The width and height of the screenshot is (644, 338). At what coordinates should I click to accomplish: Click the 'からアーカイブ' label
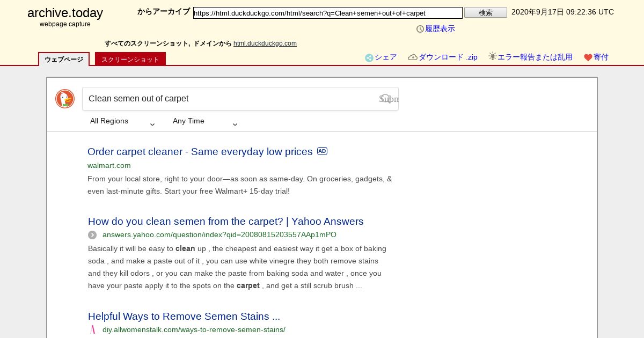tap(164, 12)
